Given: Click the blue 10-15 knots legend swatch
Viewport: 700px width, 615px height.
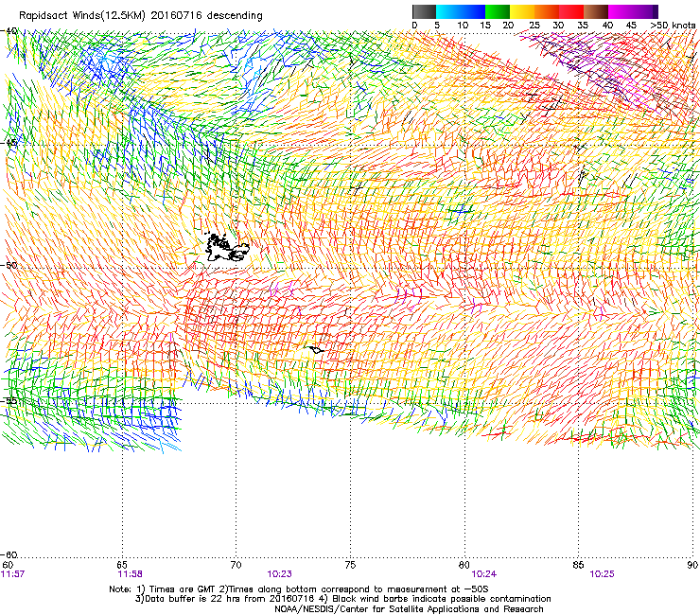Looking at the screenshot, I should 473,11.
